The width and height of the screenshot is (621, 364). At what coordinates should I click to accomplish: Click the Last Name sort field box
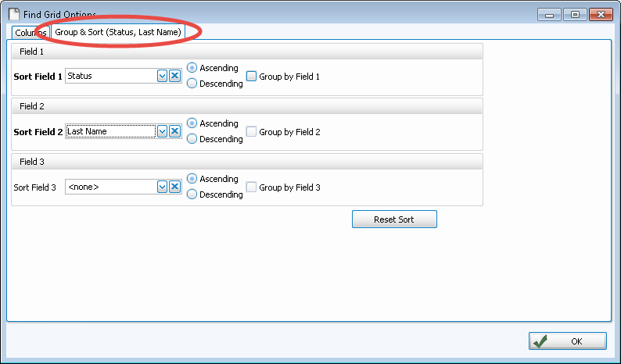(110, 131)
